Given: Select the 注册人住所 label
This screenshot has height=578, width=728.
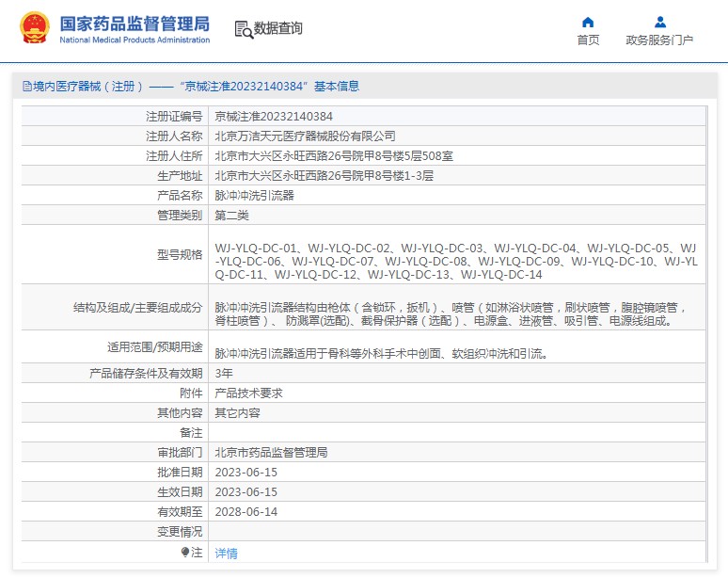Looking at the screenshot, I should click(x=174, y=155).
